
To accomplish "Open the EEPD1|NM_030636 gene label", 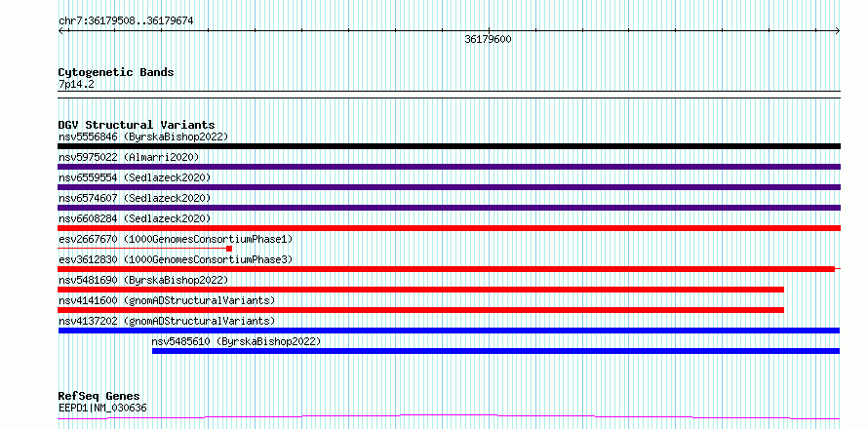I will tap(102, 409).
